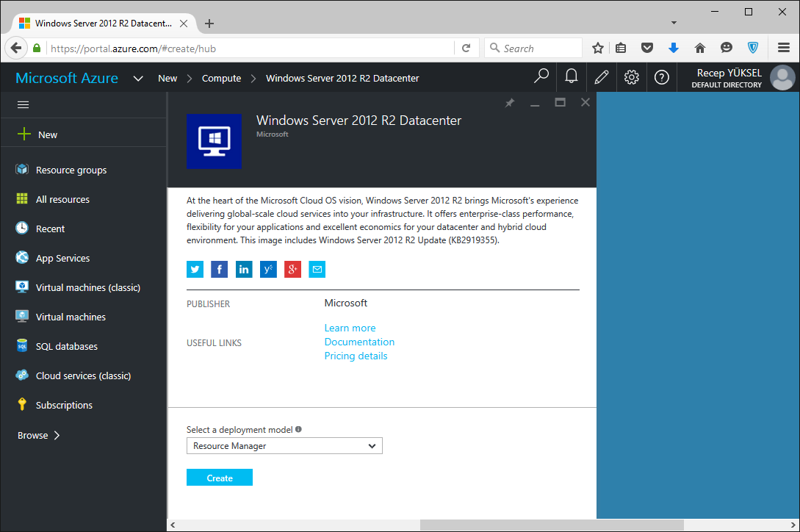Viewport: 800px width, 532px height.
Task: Select the Windows Server browser tab
Action: (103, 24)
